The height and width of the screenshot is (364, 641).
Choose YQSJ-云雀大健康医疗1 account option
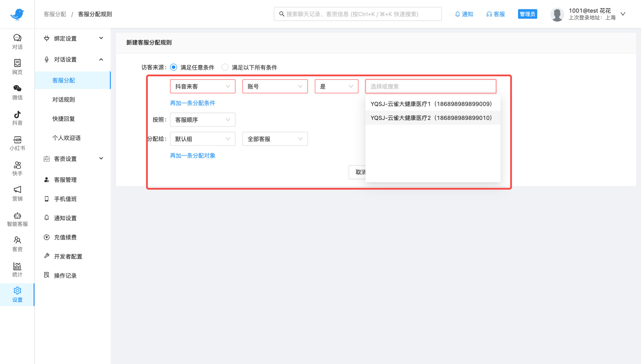pos(433,104)
